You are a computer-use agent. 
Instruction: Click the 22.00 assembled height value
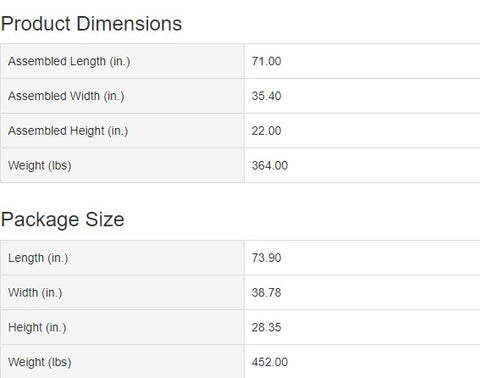tap(266, 131)
